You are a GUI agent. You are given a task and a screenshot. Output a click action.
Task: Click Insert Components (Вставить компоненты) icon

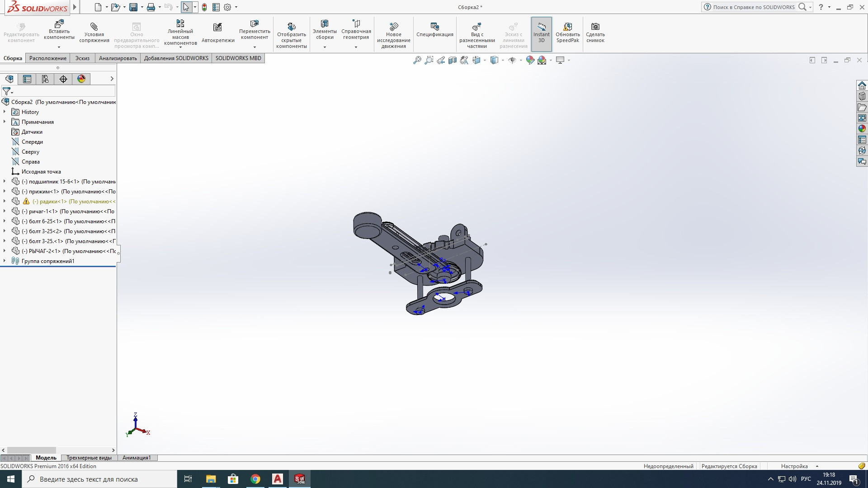[x=59, y=23]
